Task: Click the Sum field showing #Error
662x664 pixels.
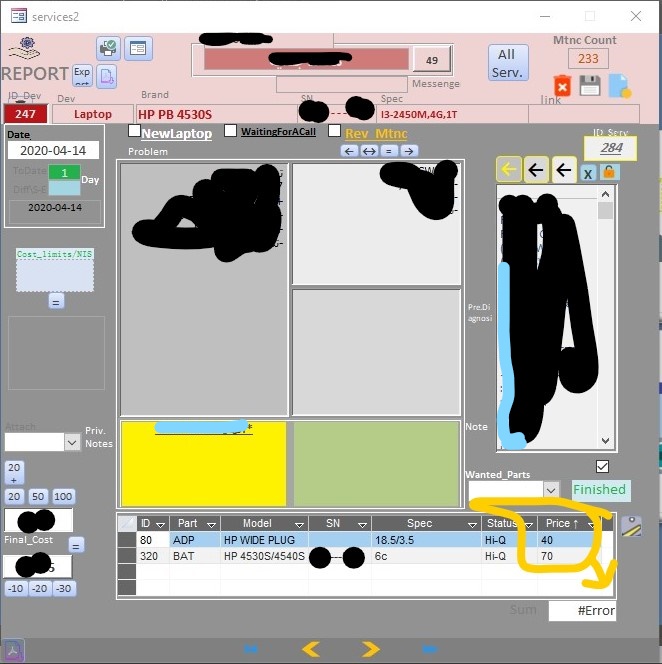Action: pos(582,611)
